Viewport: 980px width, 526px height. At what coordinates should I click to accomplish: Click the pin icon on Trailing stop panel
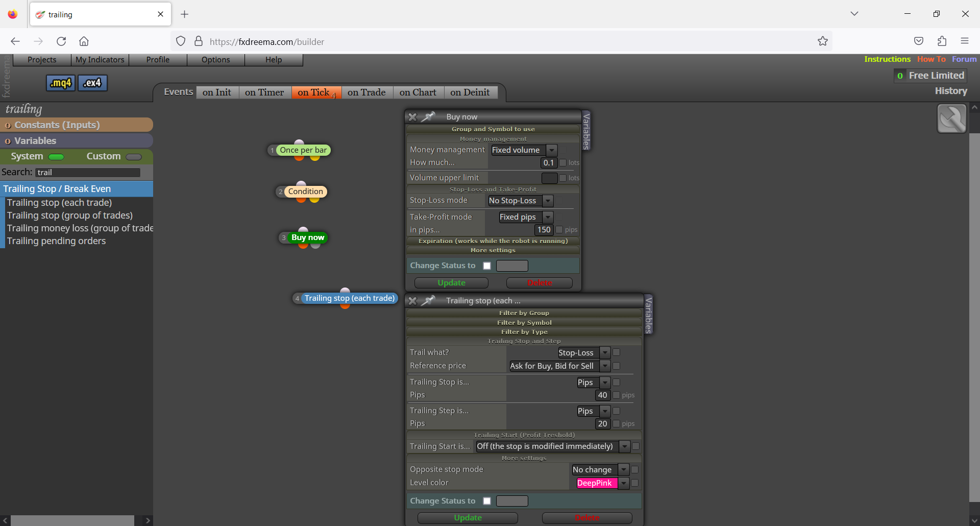[x=428, y=301]
